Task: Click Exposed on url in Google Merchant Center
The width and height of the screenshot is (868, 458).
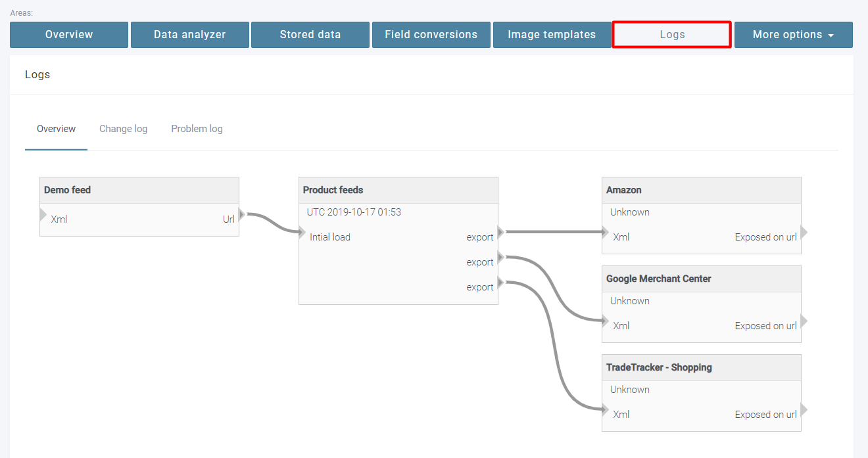Action: click(766, 326)
